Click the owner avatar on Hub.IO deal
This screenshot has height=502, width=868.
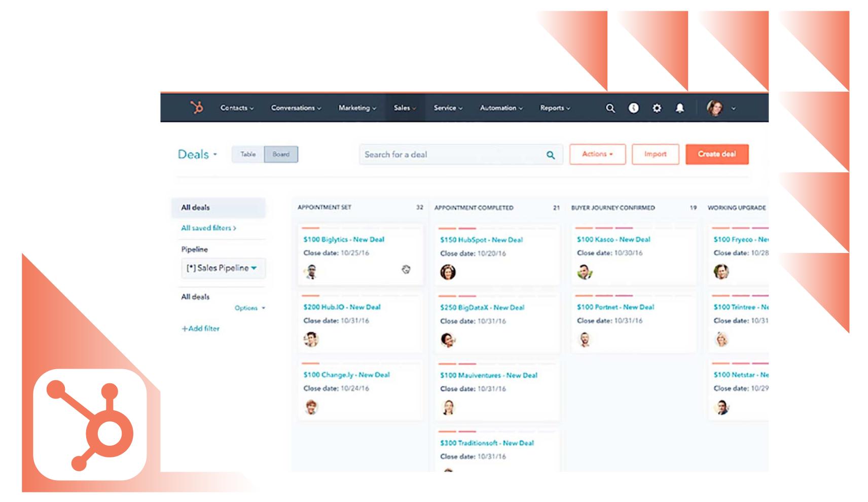tap(311, 339)
